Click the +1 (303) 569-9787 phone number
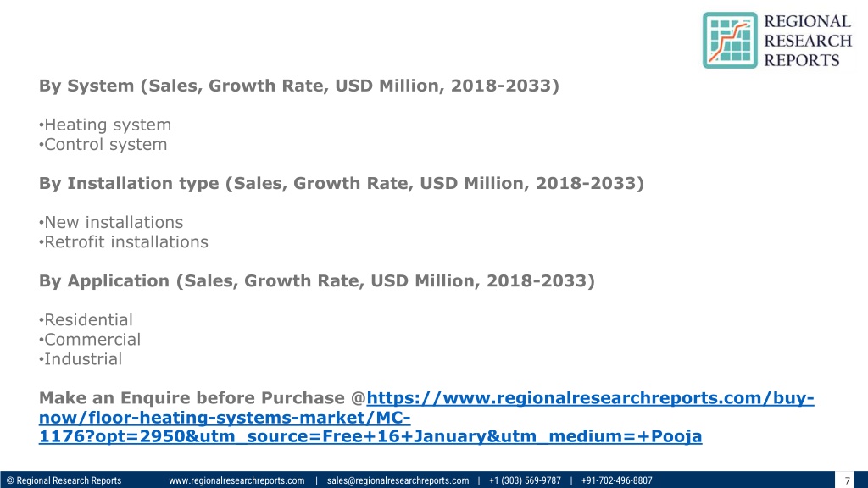The height and width of the screenshot is (488, 868). click(525, 480)
